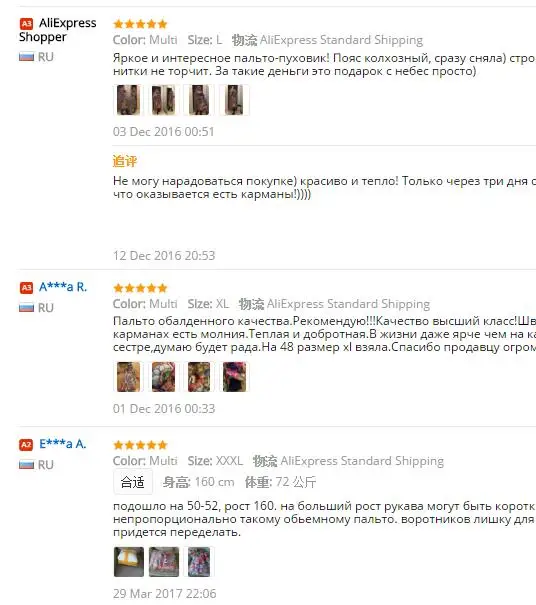The image size is (536, 605).
Task: Open second photo in the AliExpress Shopper review
Action: point(164,100)
